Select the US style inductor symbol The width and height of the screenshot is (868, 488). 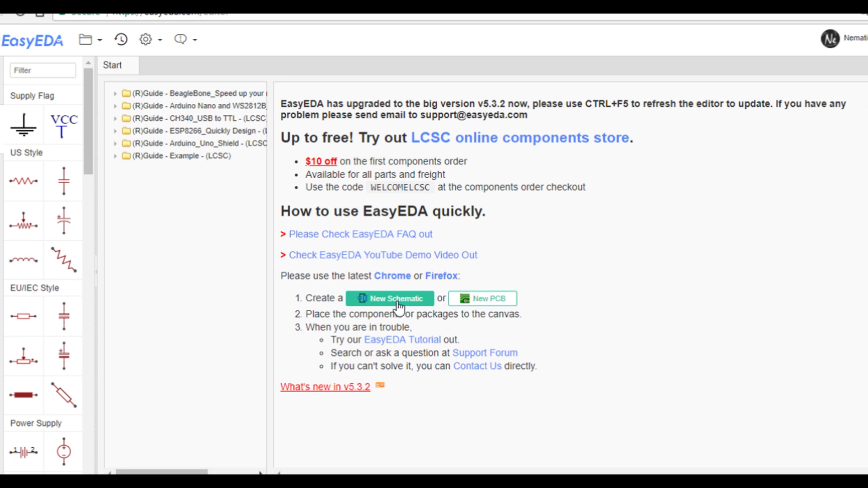tap(24, 260)
